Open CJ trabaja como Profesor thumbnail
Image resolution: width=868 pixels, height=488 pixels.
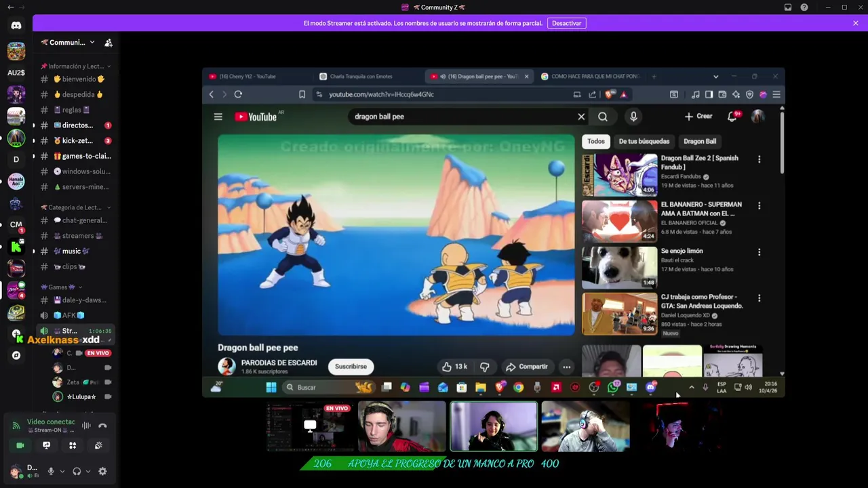[x=619, y=313]
